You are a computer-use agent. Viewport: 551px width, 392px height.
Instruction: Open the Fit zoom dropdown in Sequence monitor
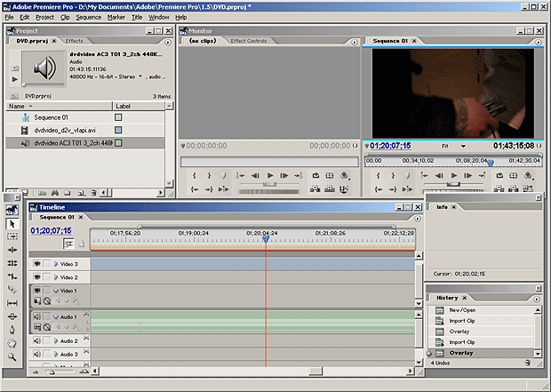463,147
